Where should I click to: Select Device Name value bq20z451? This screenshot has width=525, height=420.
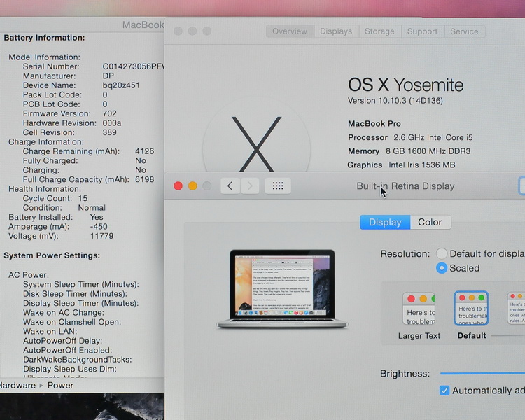pyautogui.click(x=121, y=85)
